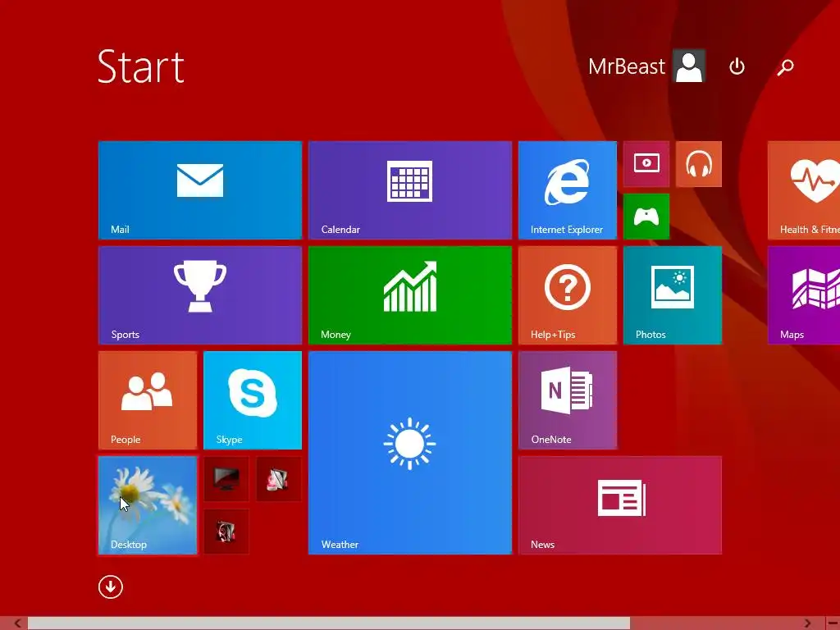The height and width of the screenshot is (630, 840).
Task: Click the Power options button
Action: click(x=737, y=66)
